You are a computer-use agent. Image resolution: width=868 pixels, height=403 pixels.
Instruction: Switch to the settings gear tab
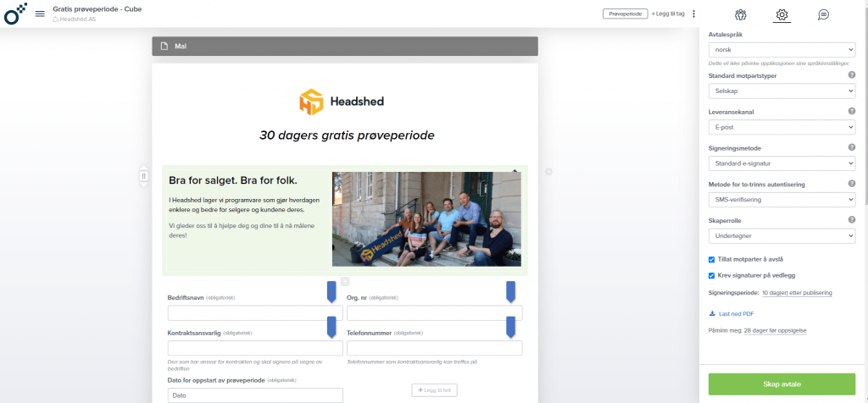[782, 15]
